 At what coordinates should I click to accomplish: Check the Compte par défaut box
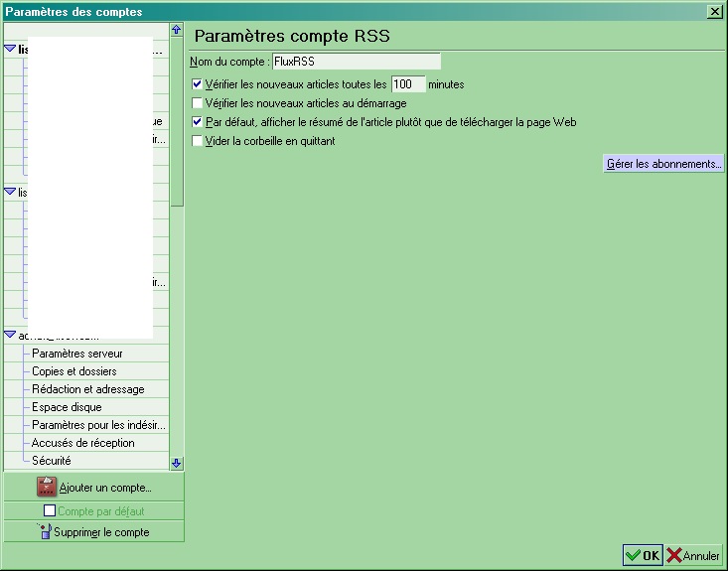tap(50, 510)
